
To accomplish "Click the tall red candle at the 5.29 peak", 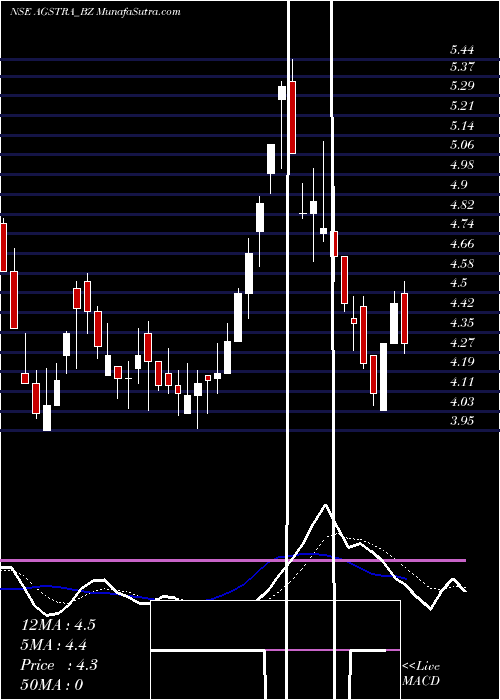I will [x=292, y=117].
